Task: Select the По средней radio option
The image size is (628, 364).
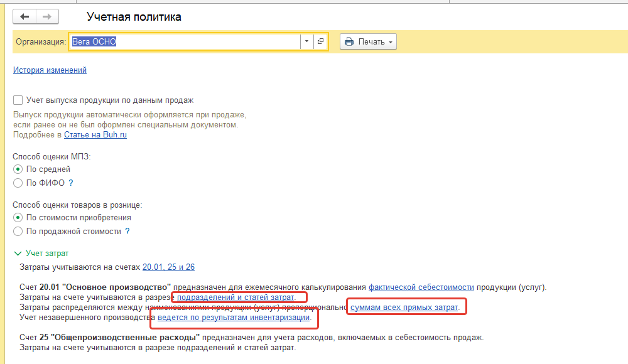Action: [x=18, y=169]
